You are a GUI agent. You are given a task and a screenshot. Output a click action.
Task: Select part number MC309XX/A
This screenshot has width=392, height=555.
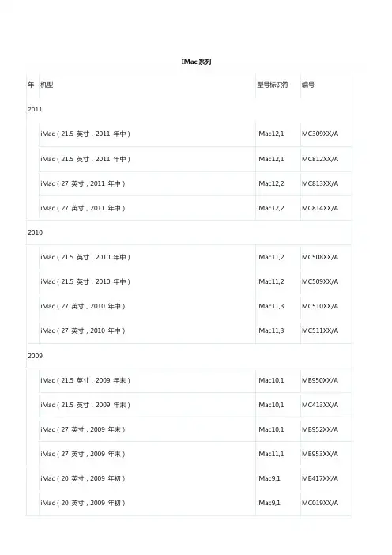[x=320, y=134]
